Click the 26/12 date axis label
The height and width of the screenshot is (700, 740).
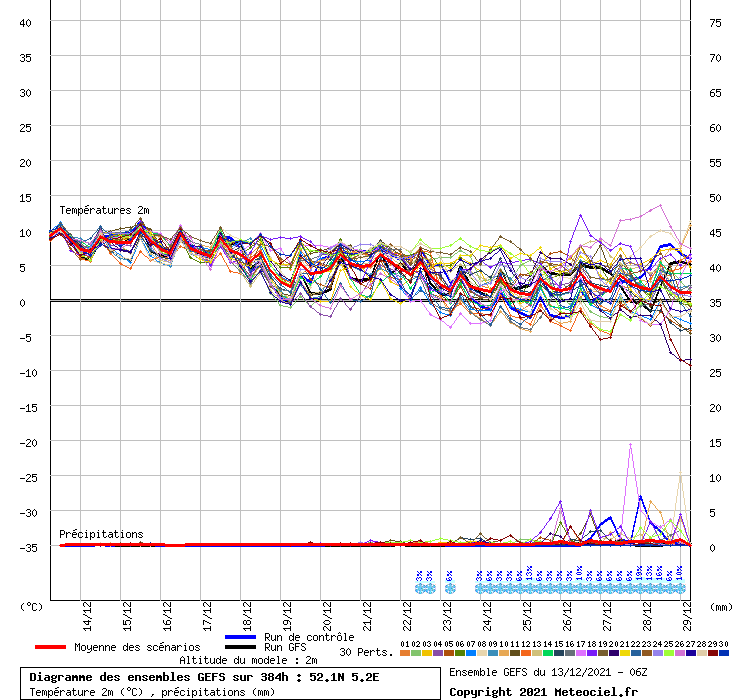(567, 616)
